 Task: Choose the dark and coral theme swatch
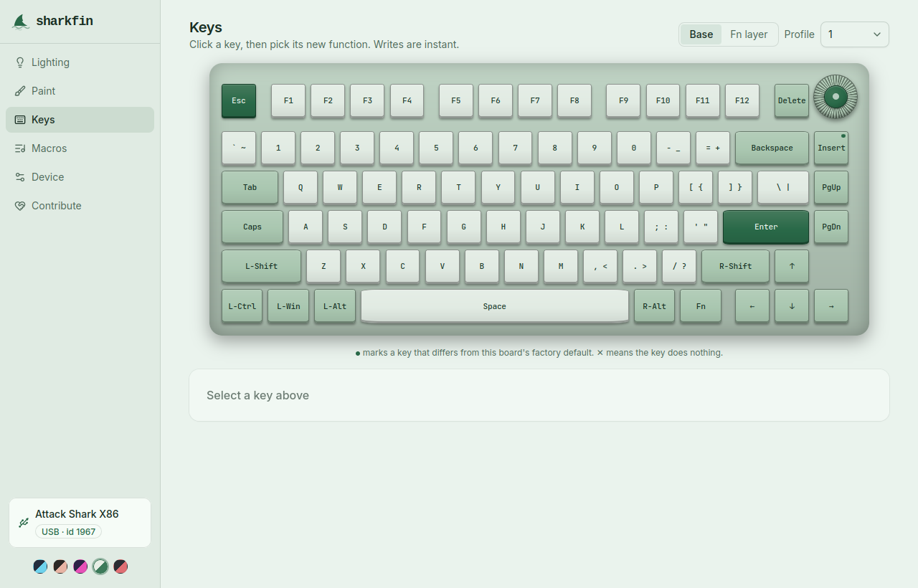point(120,566)
